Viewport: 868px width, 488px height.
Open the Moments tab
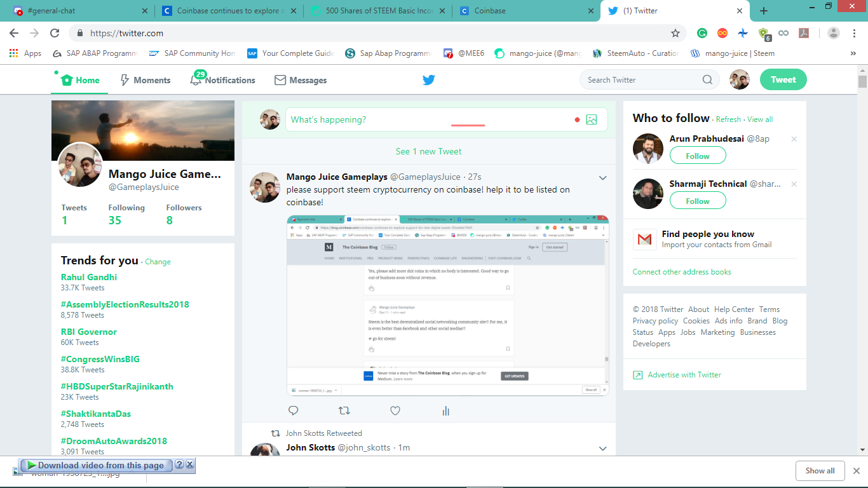click(x=146, y=80)
